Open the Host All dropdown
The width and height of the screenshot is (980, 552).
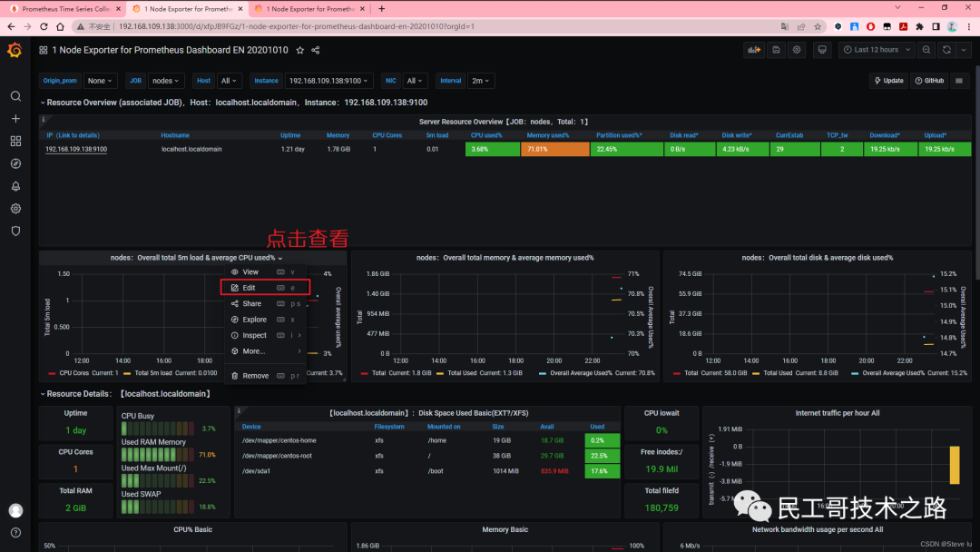point(229,81)
